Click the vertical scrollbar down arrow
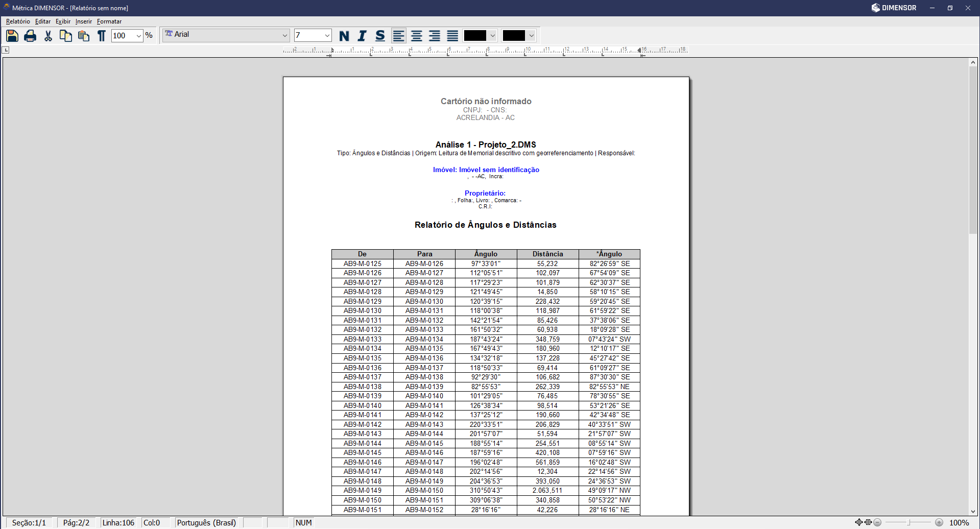Screen dimensions: 980x529 click(x=973, y=511)
